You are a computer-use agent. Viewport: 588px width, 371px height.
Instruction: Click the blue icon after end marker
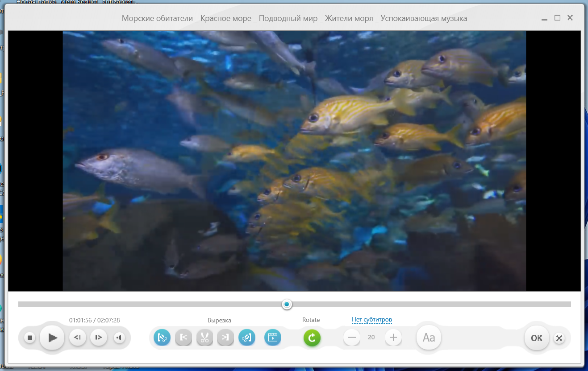pos(246,338)
